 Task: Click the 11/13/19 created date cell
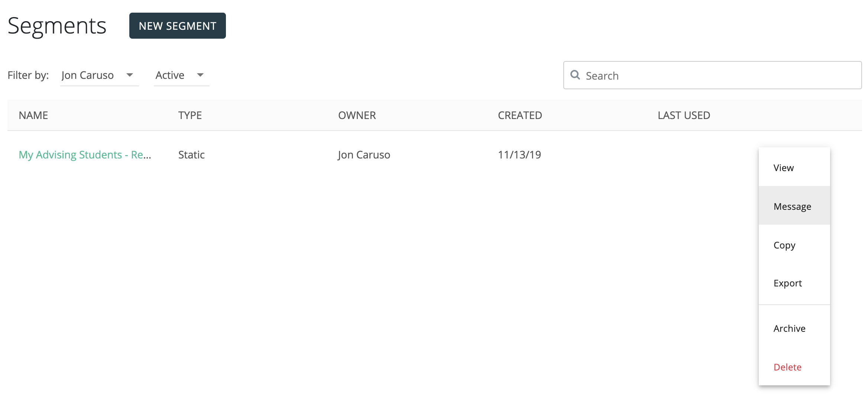click(519, 155)
